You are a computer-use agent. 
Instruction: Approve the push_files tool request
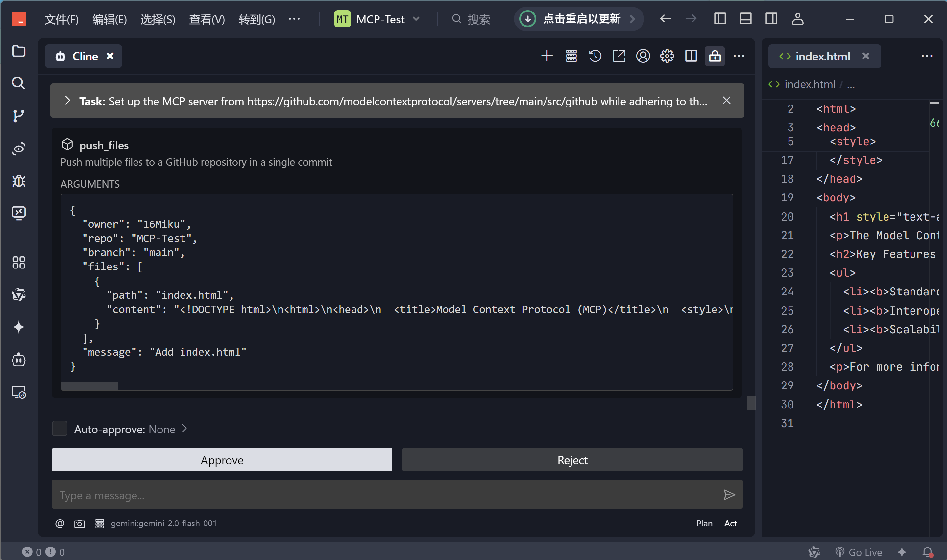pyautogui.click(x=222, y=460)
